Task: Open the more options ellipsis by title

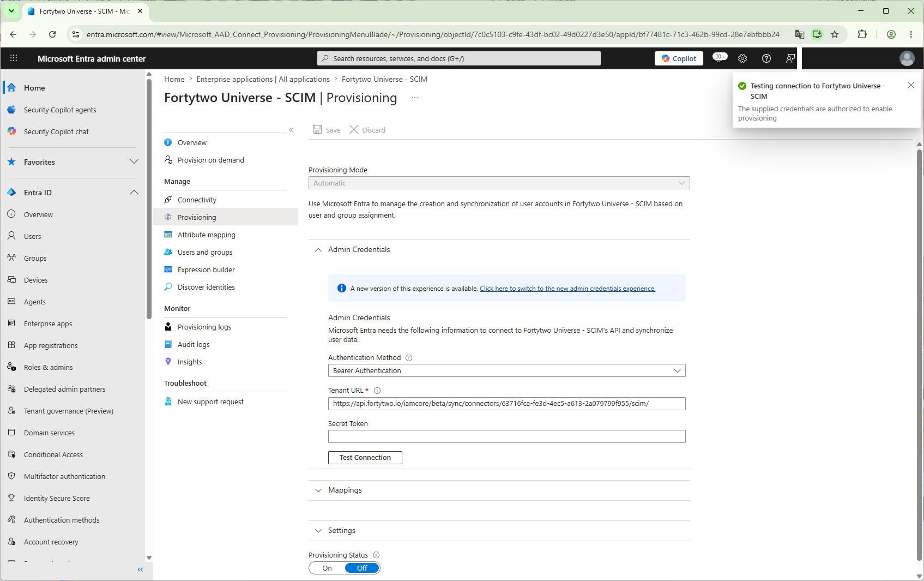Action: [x=415, y=98]
